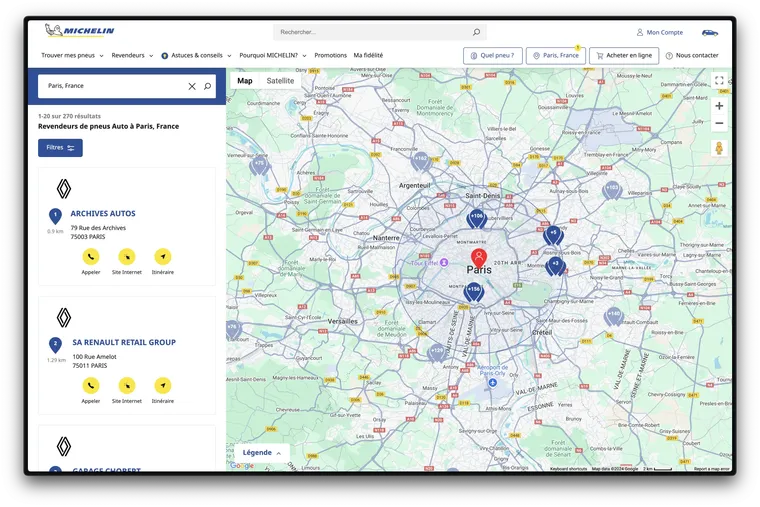Switch to Satellite view tab
The image size is (760, 507).
(x=280, y=81)
